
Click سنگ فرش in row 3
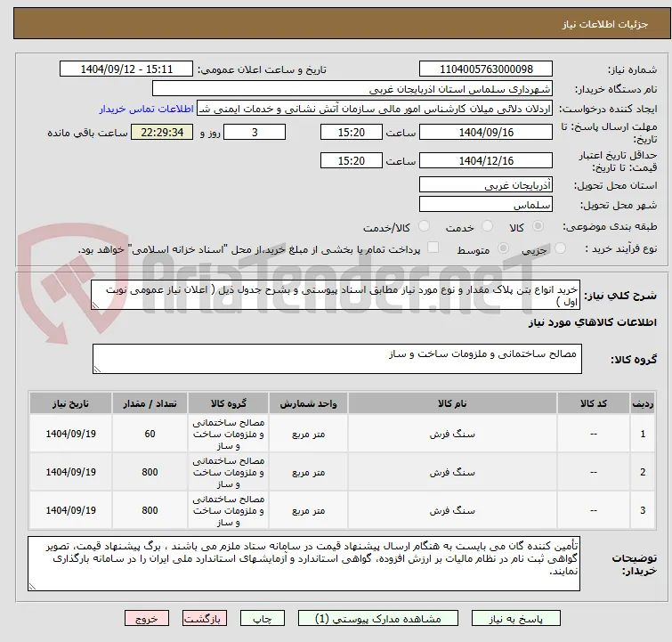click(452, 510)
